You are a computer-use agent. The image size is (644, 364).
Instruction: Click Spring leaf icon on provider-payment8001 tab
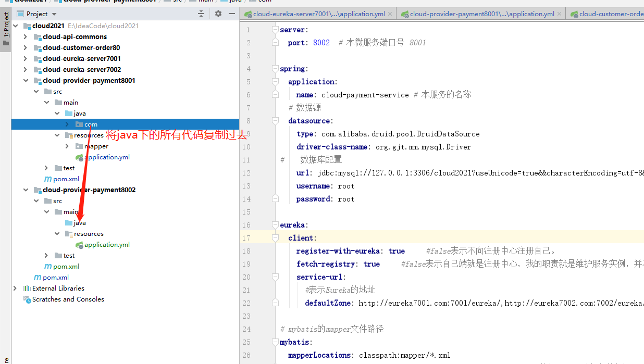pyautogui.click(x=405, y=14)
